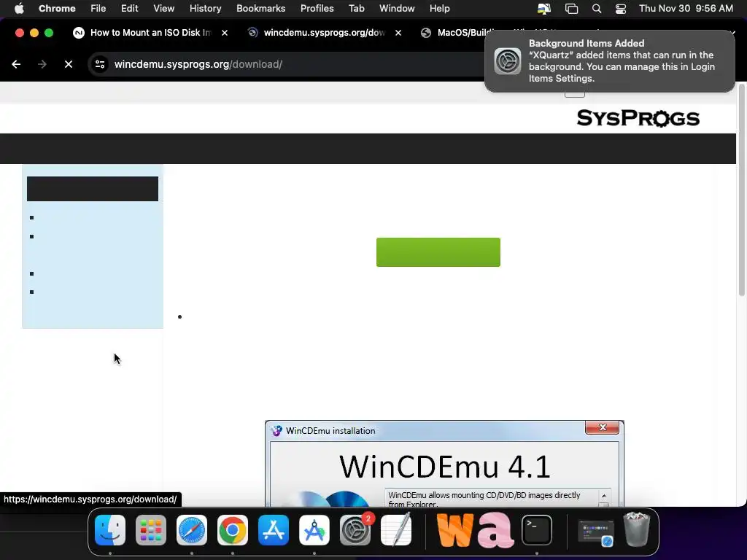Open the Bookmarks menu
This screenshot has height=560, width=747.
click(x=261, y=9)
